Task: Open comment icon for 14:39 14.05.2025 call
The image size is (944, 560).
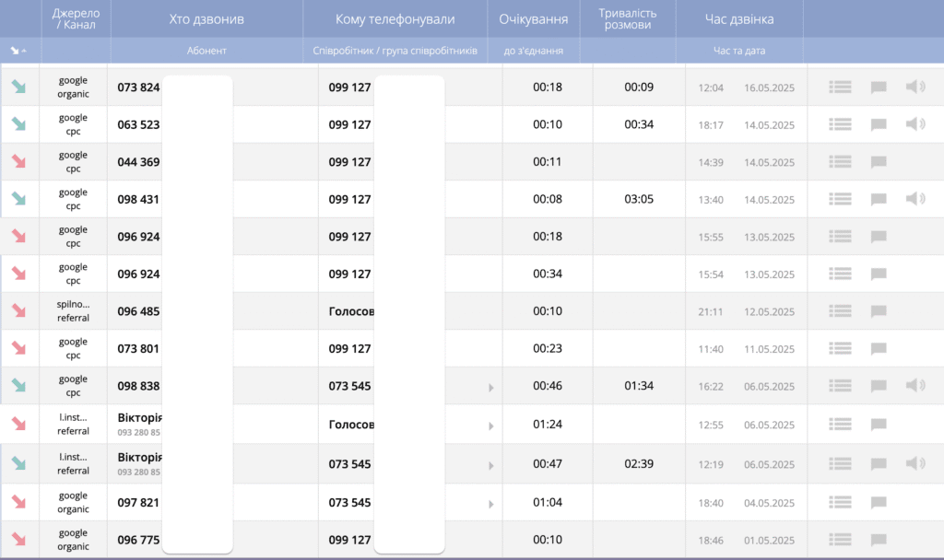Action: coord(879,162)
